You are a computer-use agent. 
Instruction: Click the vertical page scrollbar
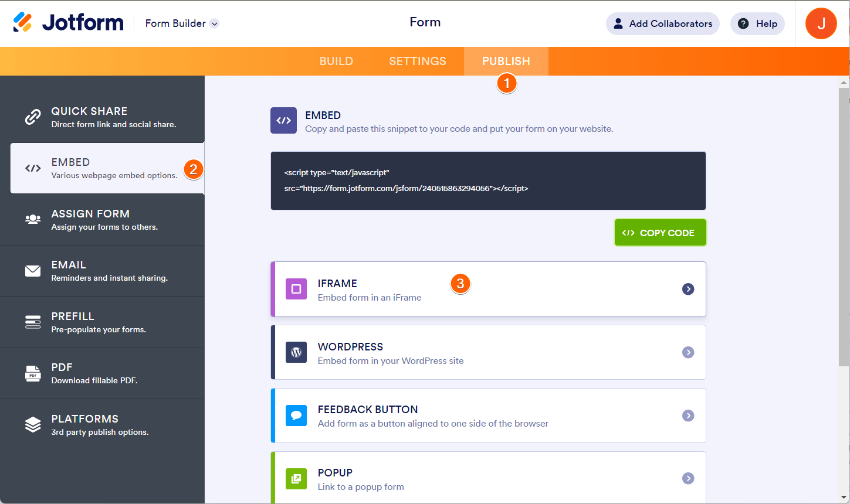[844, 227]
